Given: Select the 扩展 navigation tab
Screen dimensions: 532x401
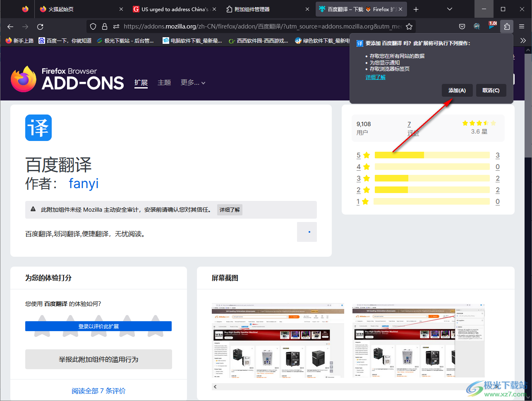Looking at the screenshot, I should click(141, 83).
